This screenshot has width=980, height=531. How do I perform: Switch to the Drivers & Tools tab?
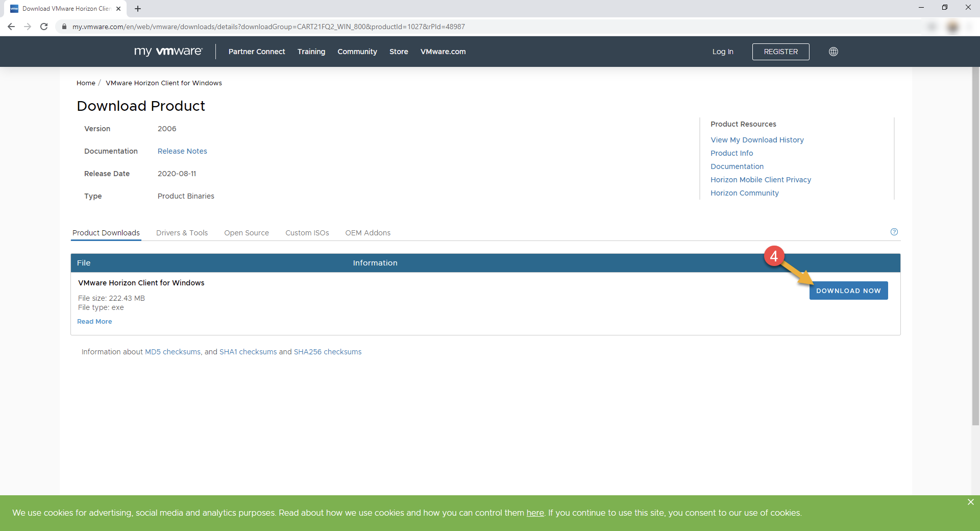coord(182,233)
